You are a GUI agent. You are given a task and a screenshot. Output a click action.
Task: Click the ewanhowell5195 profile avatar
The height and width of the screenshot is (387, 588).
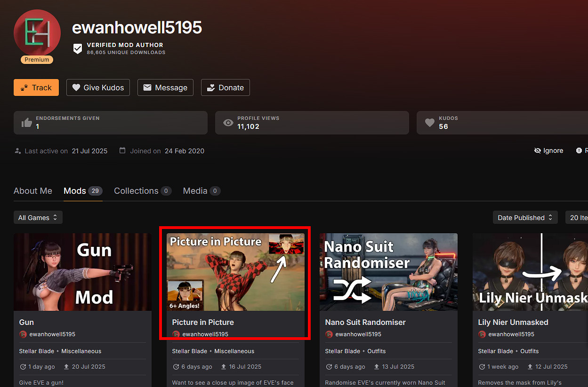[x=37, y=33]
